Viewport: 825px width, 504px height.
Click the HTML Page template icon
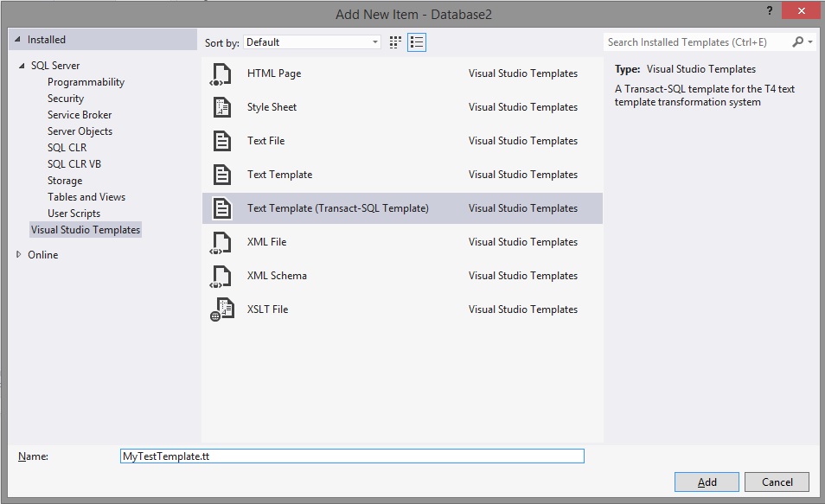click(x=221, y=73)
